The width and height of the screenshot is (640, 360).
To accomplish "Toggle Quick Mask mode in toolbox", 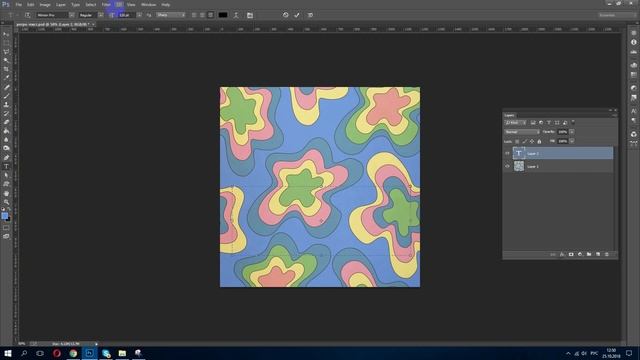I will (6, 228).
